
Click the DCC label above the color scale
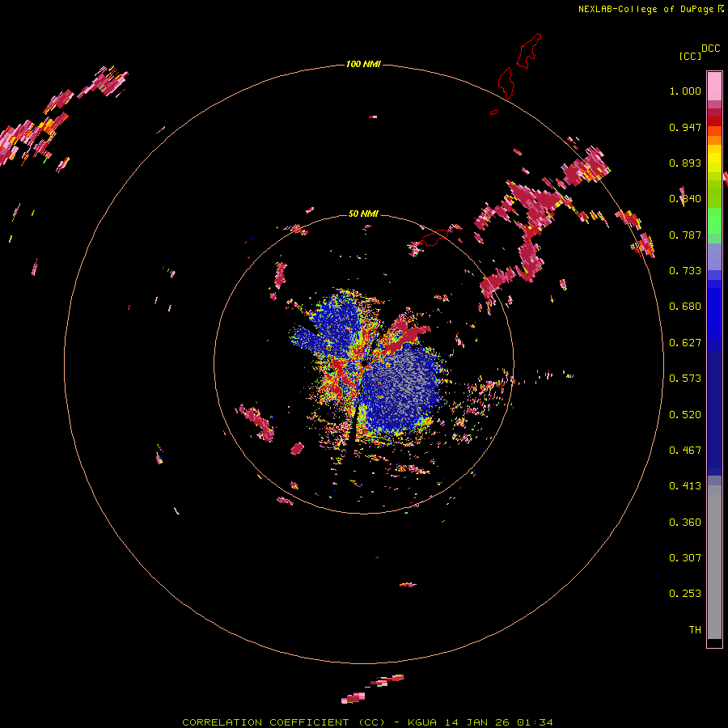pos(711,49)
